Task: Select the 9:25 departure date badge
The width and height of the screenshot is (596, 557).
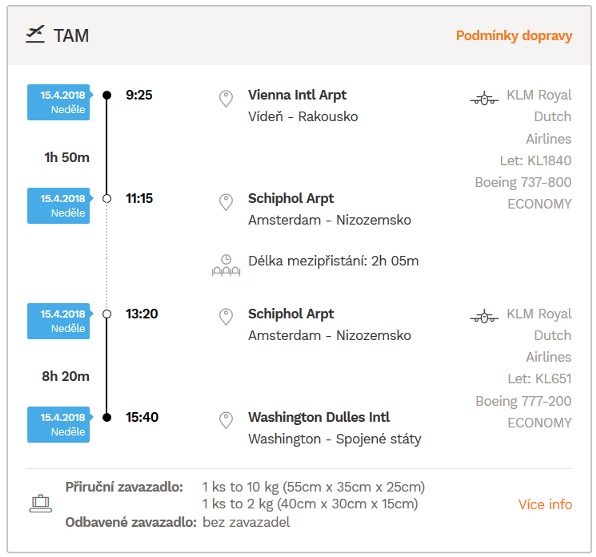Action: point(59,102)
